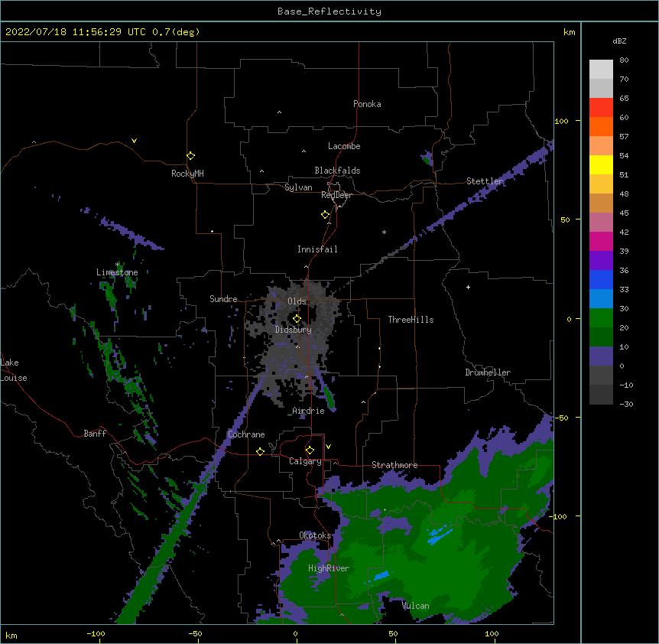The image size is (659, 644).
Task: Click the Sundre city label
Action: (x=223, y=299)
